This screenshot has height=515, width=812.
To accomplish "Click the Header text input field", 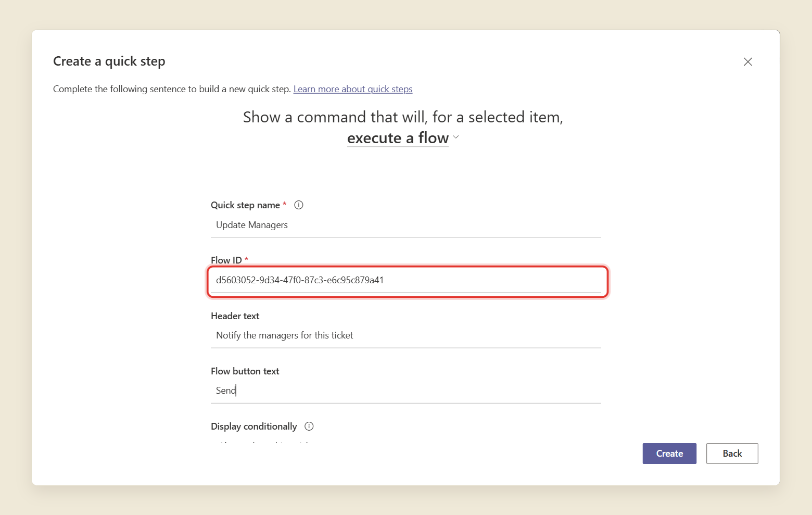I will point(406,335).
